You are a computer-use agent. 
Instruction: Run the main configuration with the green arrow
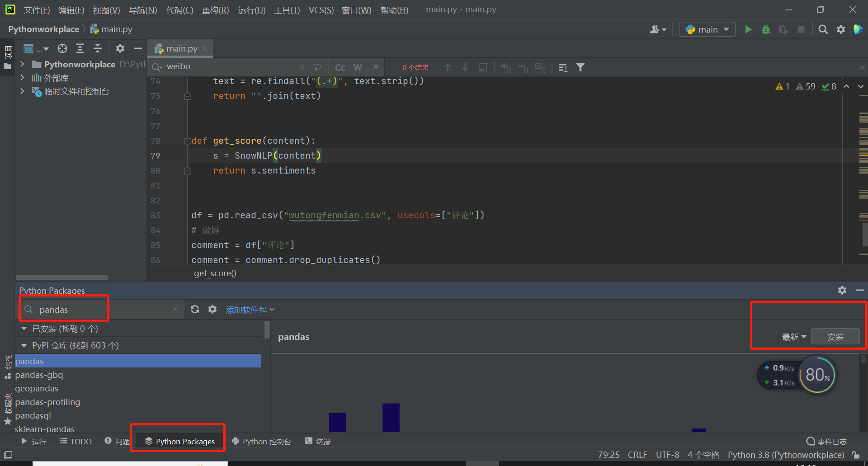click(748, 29)
